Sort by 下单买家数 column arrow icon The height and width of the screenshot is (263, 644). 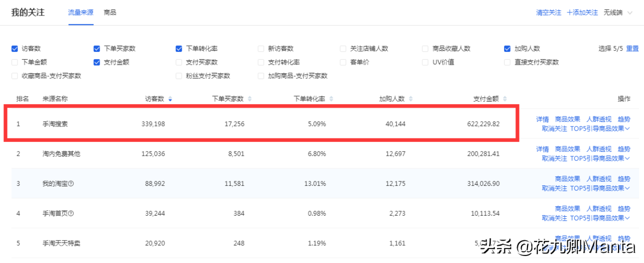250,99
